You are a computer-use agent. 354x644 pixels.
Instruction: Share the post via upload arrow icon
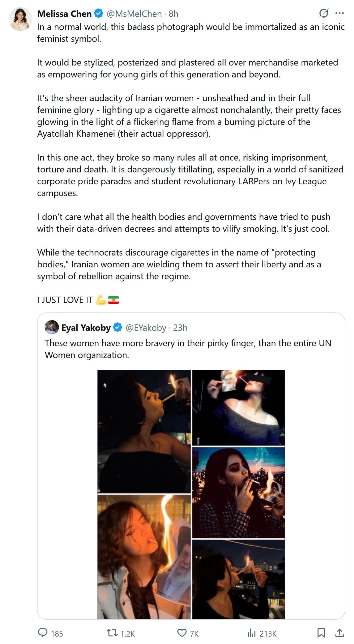[339, 633]
